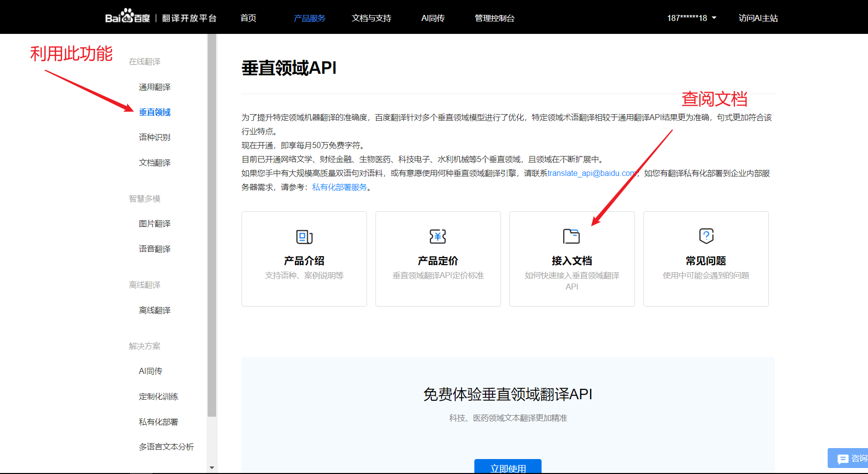This screenshot has width=868, height=474.
Task: Open the 产品介绍 card title
Action: coord(304,261)
